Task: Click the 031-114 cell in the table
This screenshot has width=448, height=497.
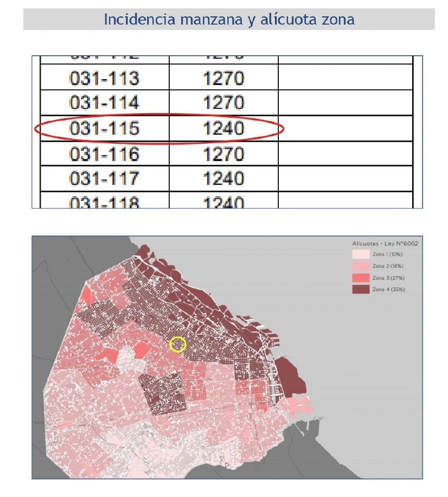Action: pos(104,103)
